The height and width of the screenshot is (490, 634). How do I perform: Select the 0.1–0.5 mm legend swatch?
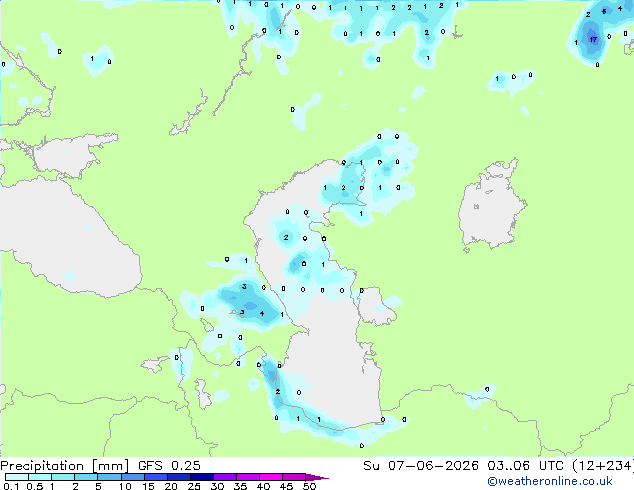pyautogui.click(x=17, y=477)
